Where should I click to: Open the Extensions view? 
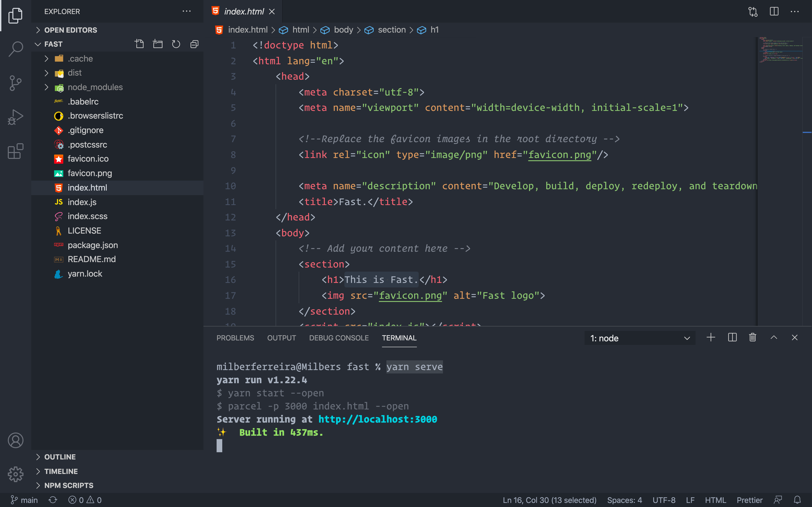pyautogui.click(x=15, y=151)
